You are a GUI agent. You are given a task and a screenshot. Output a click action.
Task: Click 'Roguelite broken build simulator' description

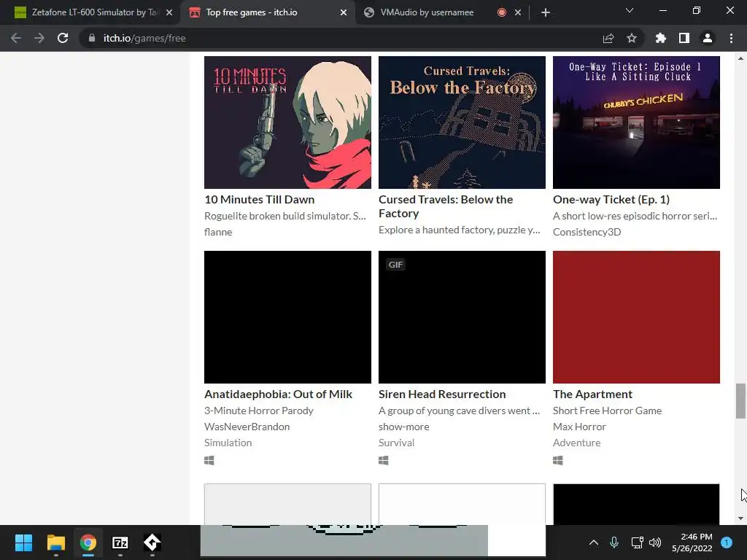(285, 216)
